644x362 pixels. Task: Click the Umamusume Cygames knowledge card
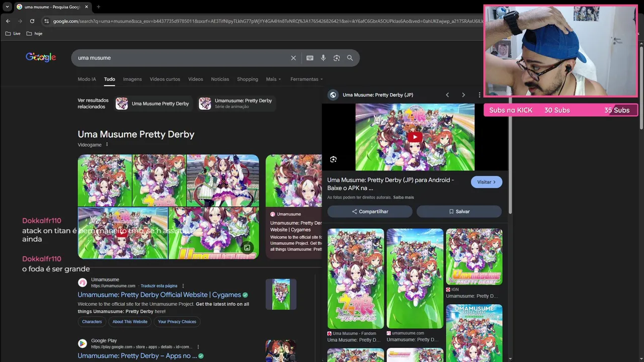294,206
